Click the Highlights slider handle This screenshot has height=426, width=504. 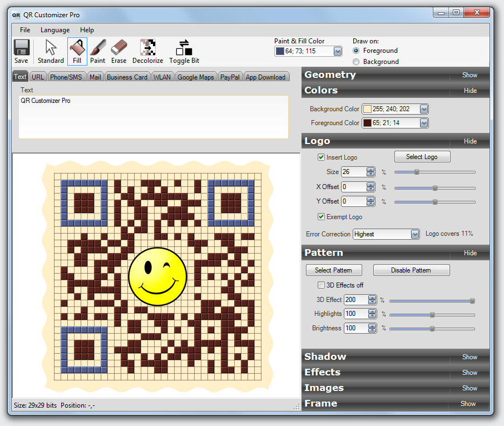point(432,315)
